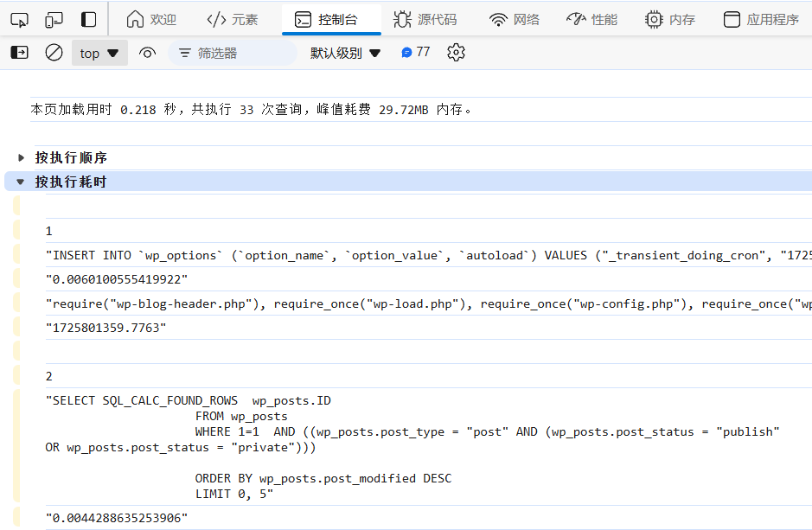Open the 默认级别 log level dropdown
812x530 pixels.
345,53
